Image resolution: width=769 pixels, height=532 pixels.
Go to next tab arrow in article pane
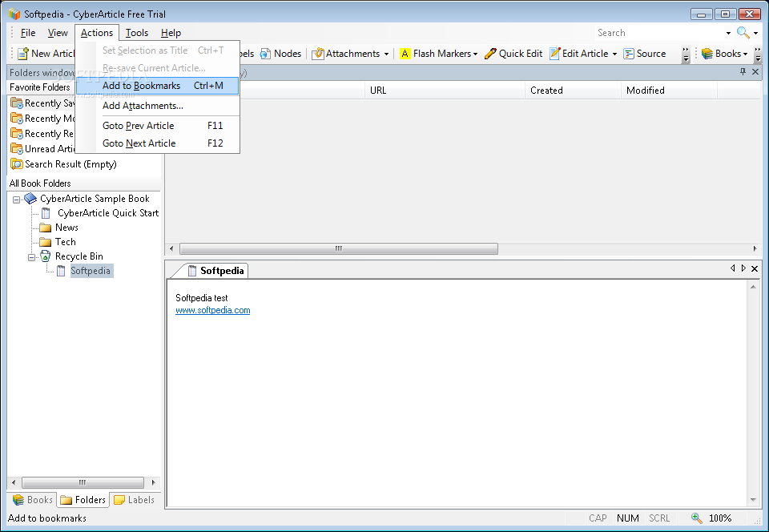pos(743,268)
